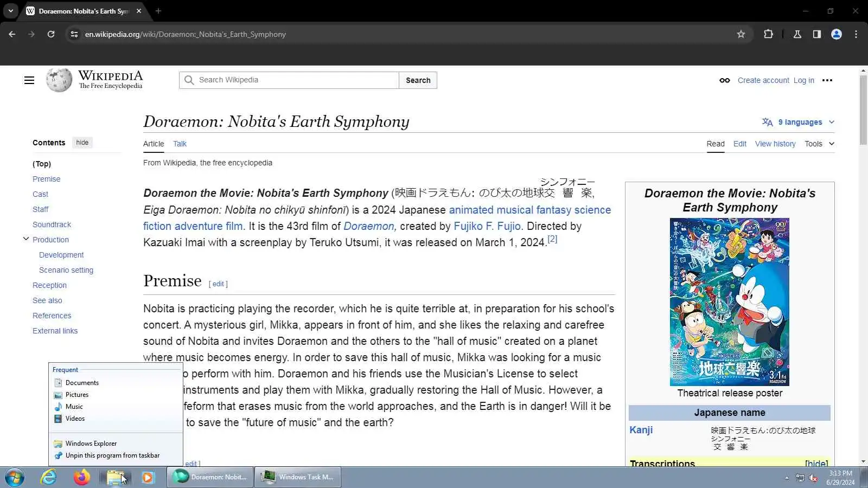The width and height of the screenshot is (868, 488).
Task: Follow the Doraemon franchise link
Action: coord(369,226)
